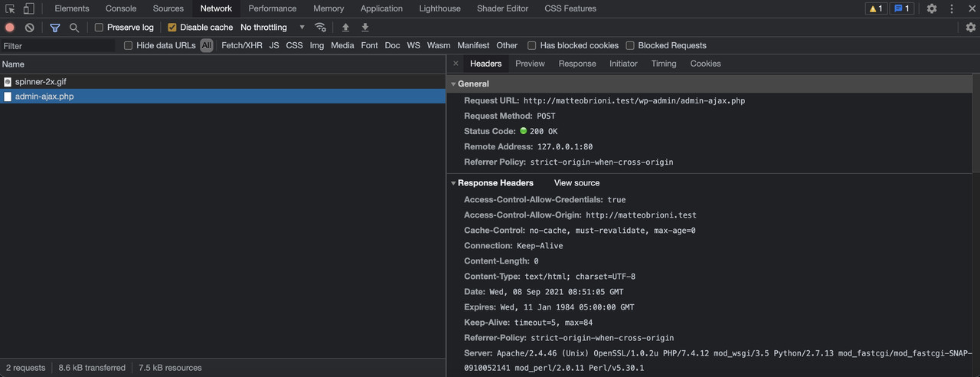Click the green status indicator dot
This screenshot has width=980, height=377.
tap(524, 131)
